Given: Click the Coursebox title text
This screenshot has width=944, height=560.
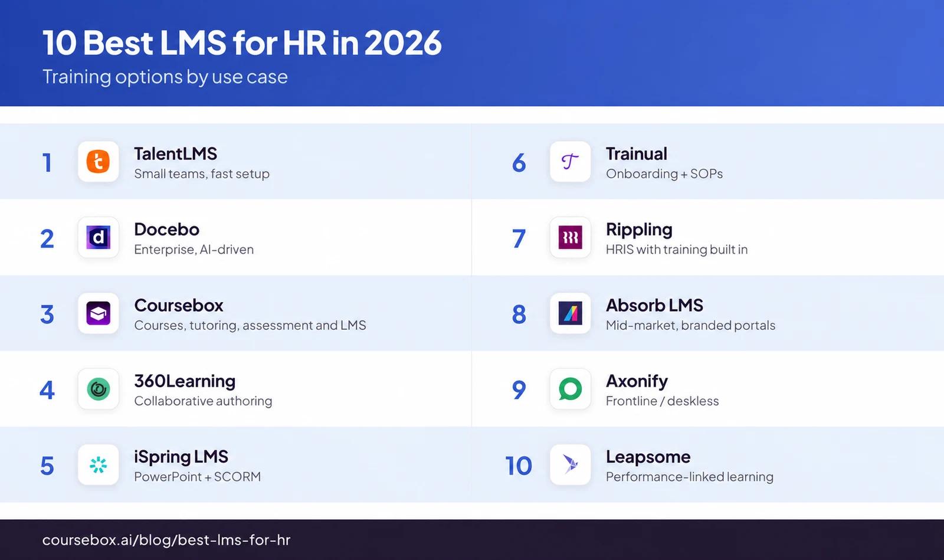Looking at the screenshot, I should (179, 306).
